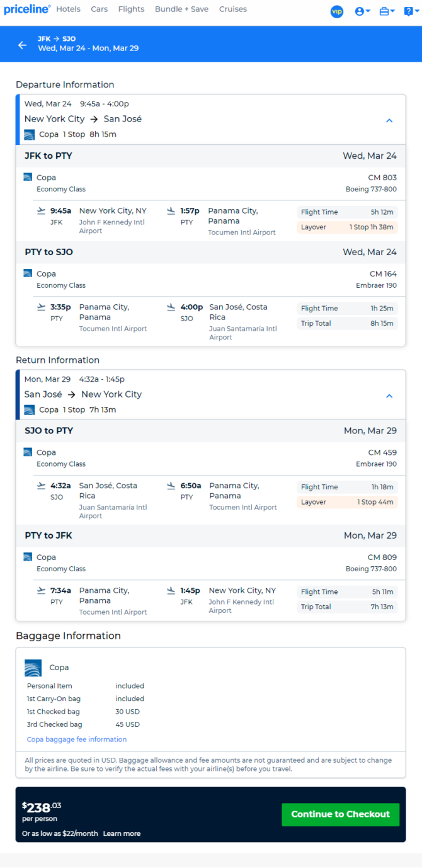Click the takeoff plane icon beside 9:45a

tap(42, 211)
